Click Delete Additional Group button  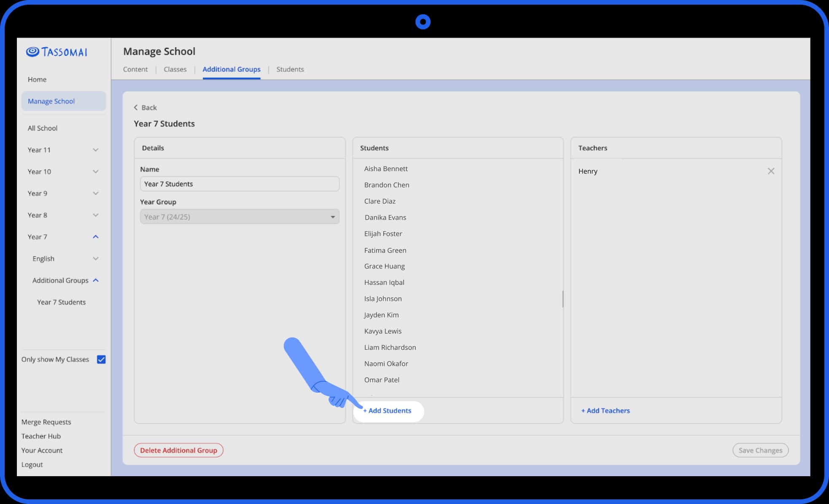[178, 450]
